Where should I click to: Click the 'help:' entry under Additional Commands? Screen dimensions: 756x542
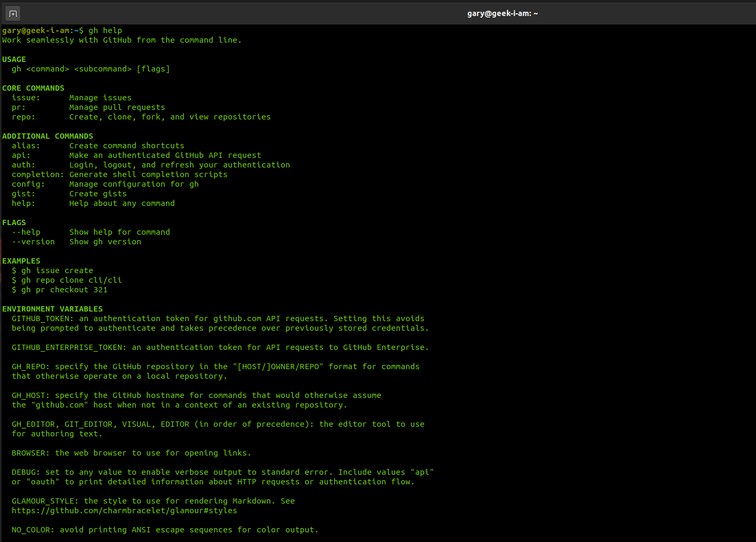click(23, 203)
